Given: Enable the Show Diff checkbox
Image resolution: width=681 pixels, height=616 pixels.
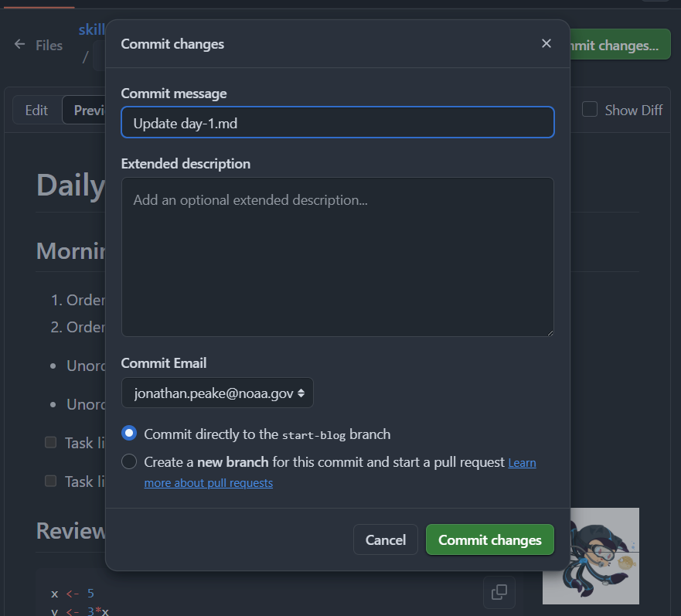Looking at the screenshot, I should [589, 110].
